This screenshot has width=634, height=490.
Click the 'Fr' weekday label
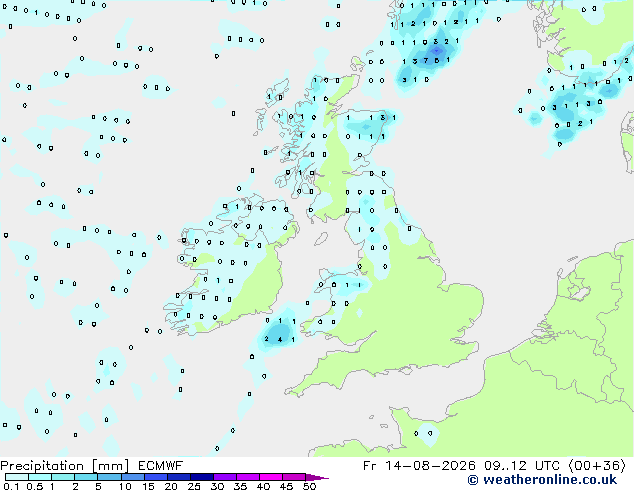point(370,466)
